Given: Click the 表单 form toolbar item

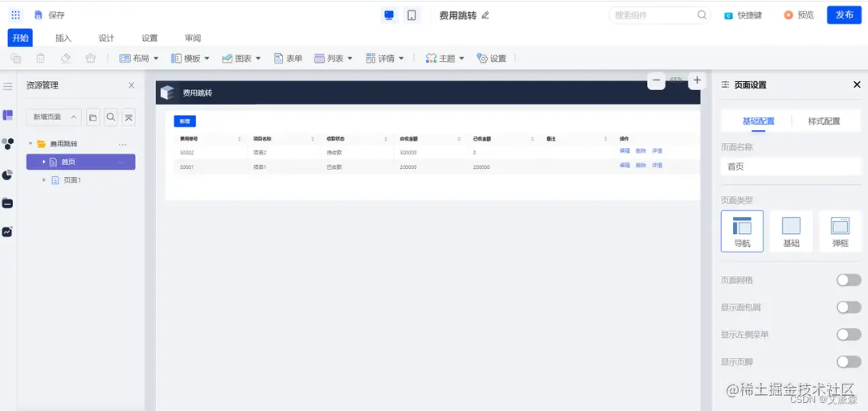Looking at the screenshot, I should pyautogui.click(x=289, y=58).
